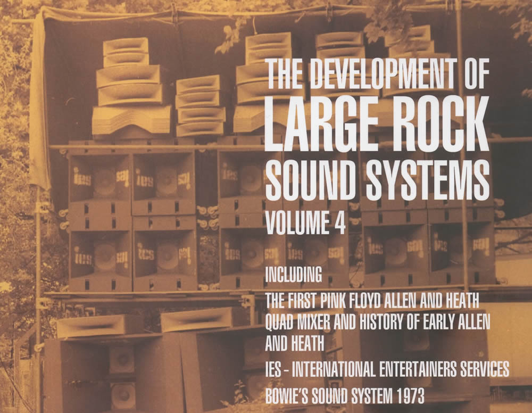
Task: Click the standalone 'AND HEATH' text line
Action: (x=294, y=344)
